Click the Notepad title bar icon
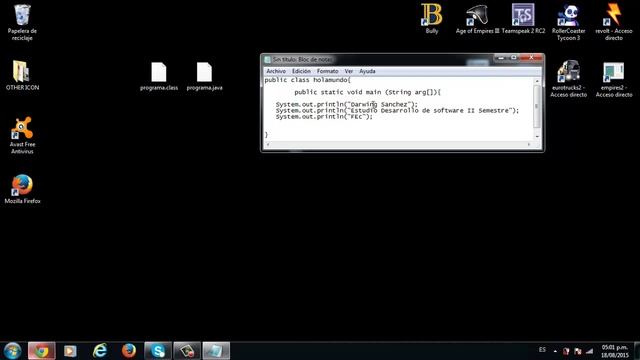 tap(267, 60)
